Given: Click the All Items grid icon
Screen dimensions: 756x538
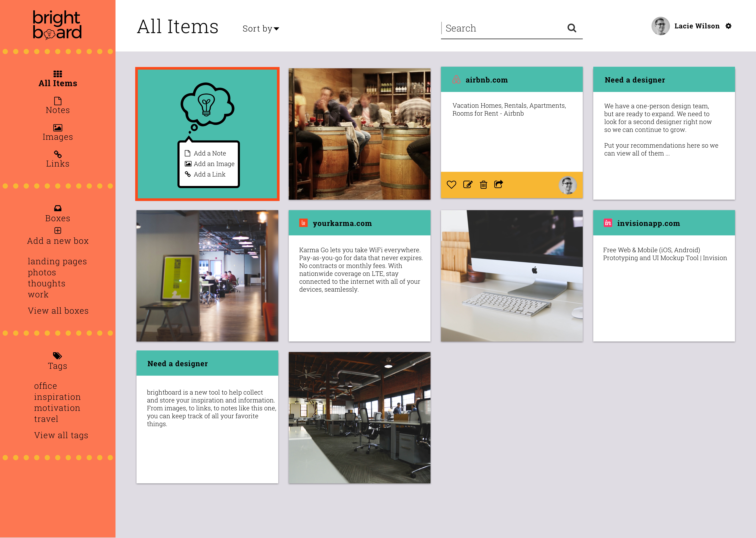Looking at the screenshot, I should pos(58,74).
